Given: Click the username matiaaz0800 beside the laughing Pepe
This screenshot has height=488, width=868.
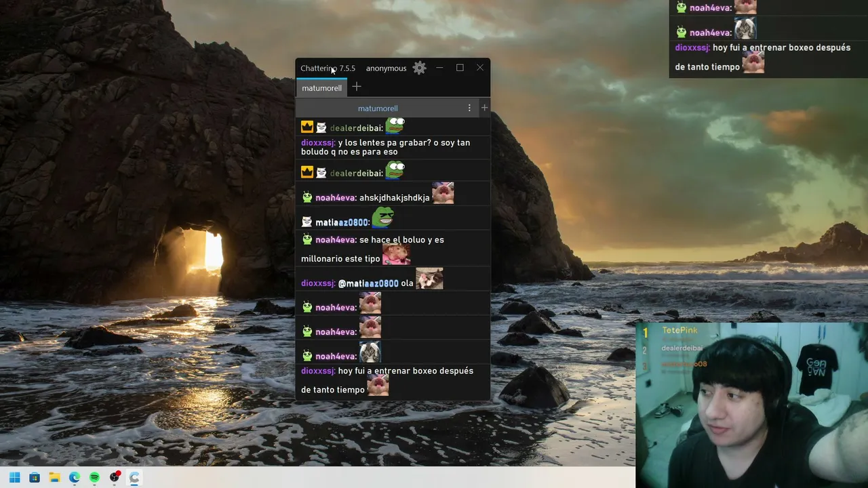Looking at the screenshot, I should (x=342, y=222).
